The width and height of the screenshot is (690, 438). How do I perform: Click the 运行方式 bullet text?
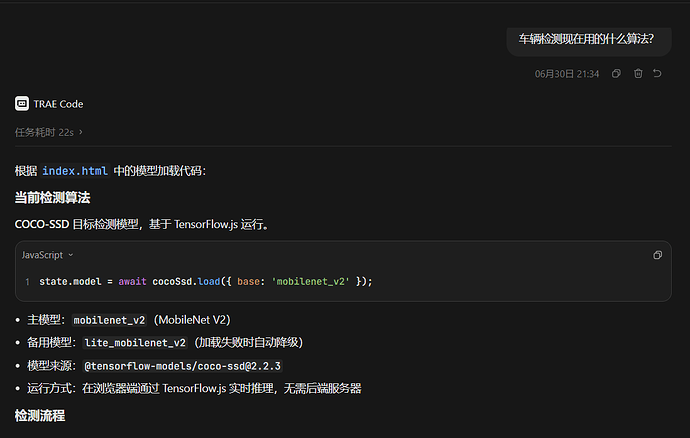194,388
